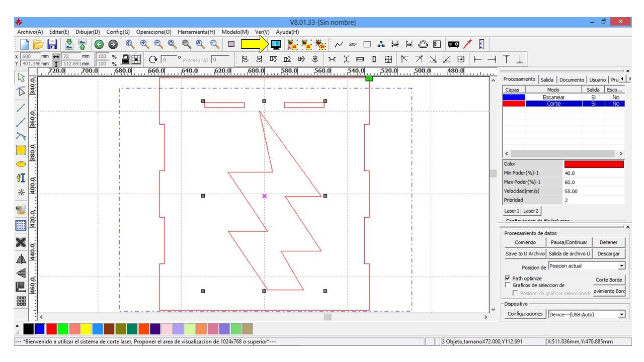The image size is (644, 362).
Task: Open the Herramienta(H) menu
Action: (197, 32)
